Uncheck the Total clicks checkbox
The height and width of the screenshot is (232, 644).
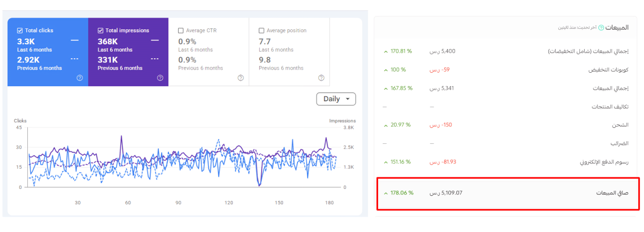tap(20, 30)
